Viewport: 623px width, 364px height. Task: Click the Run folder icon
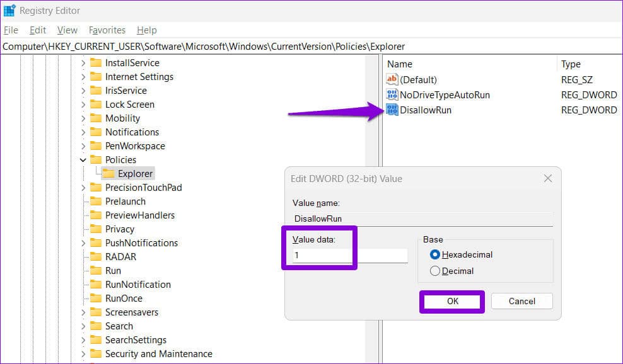click(x=96, y=270)
